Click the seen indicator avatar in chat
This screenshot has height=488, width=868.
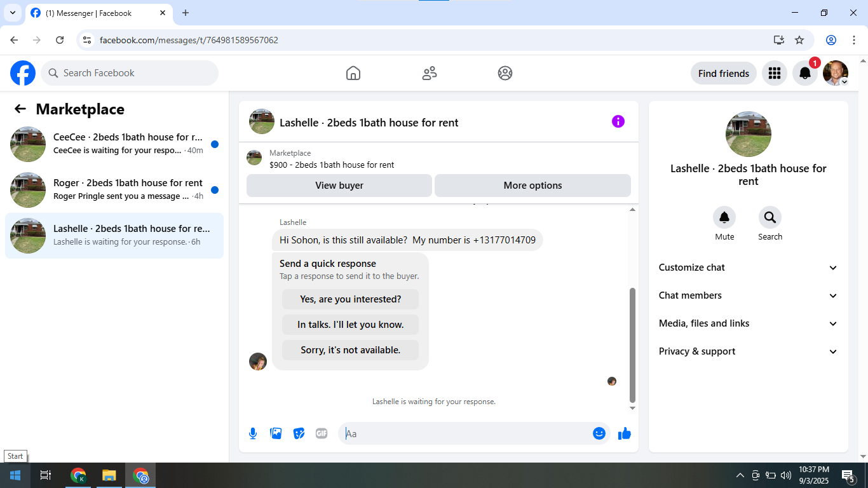(612, 381)
